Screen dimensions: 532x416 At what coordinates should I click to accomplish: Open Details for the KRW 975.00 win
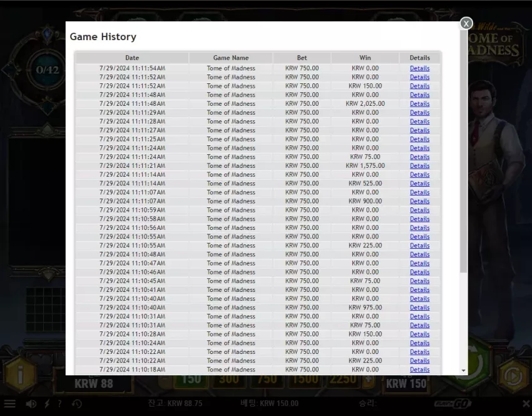click(420, 308)
